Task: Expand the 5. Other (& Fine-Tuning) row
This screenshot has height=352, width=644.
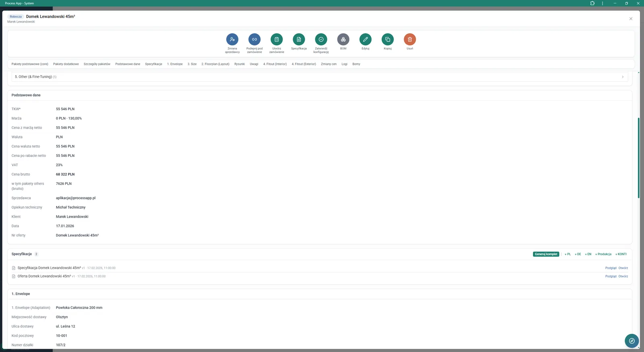Action: click(x=320, y=77)
